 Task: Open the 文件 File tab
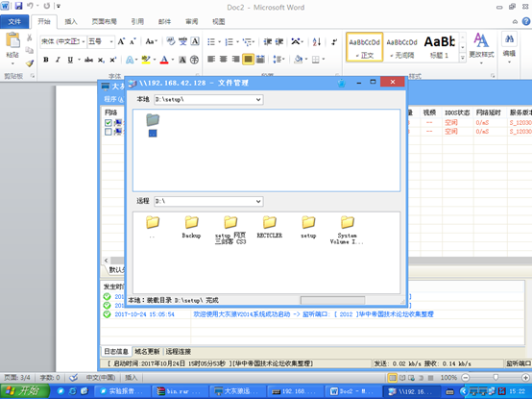point(14,22)
